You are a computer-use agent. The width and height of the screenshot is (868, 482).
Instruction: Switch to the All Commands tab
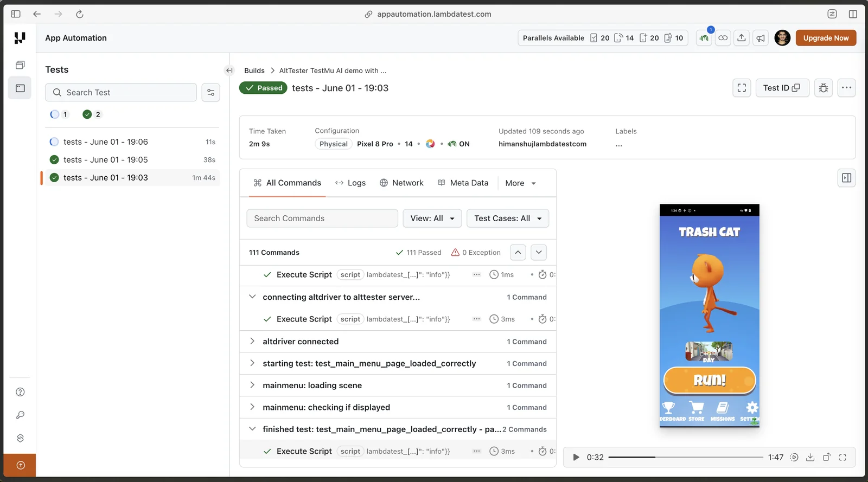(x=287, y=183)
